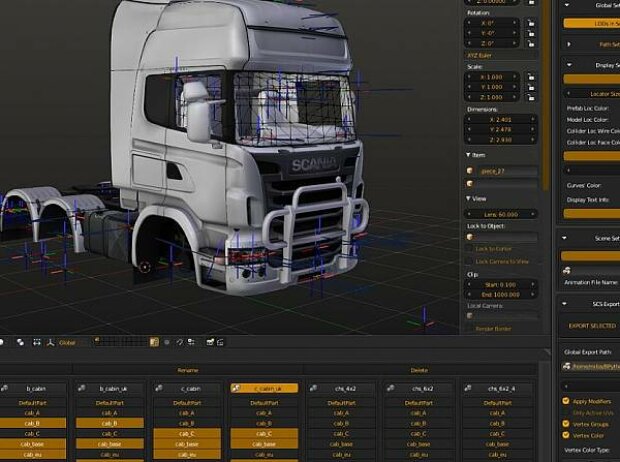Enable Lock to Cursor checkbox
The width and height of the screenshot is (620, 462).
[x=469, y=249]
